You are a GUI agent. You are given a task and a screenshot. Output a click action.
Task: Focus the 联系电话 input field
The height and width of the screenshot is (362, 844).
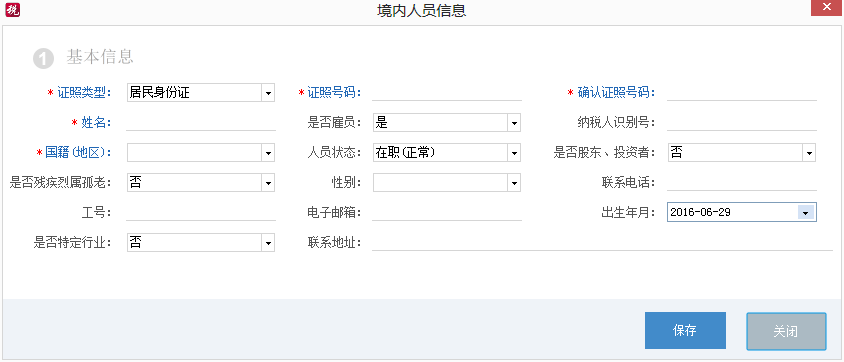tap(742, 183)
